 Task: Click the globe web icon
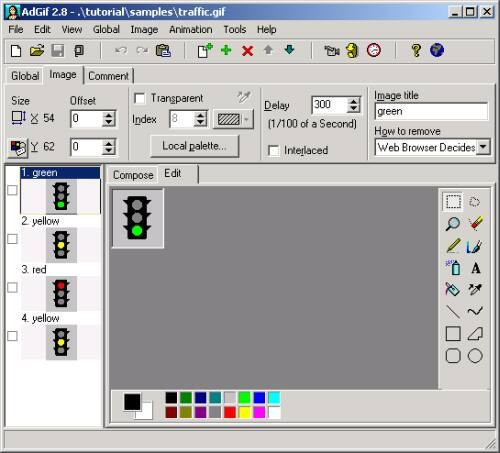point(437,51)
